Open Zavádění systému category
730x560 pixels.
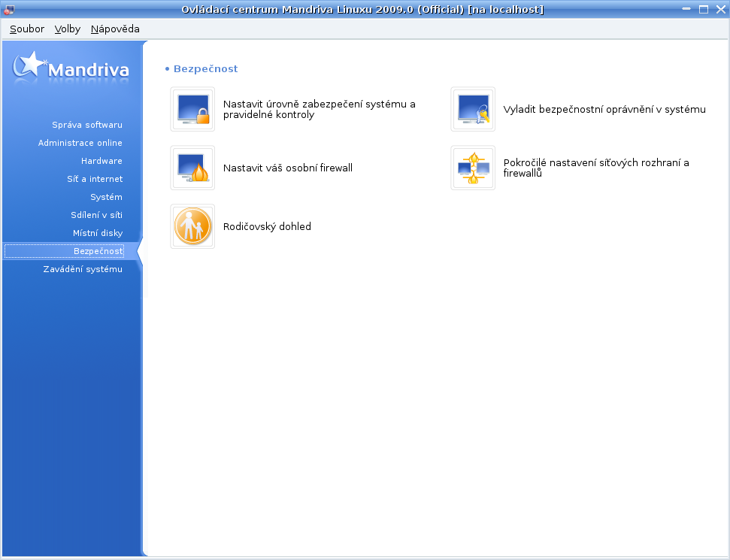tap(83, 270)
